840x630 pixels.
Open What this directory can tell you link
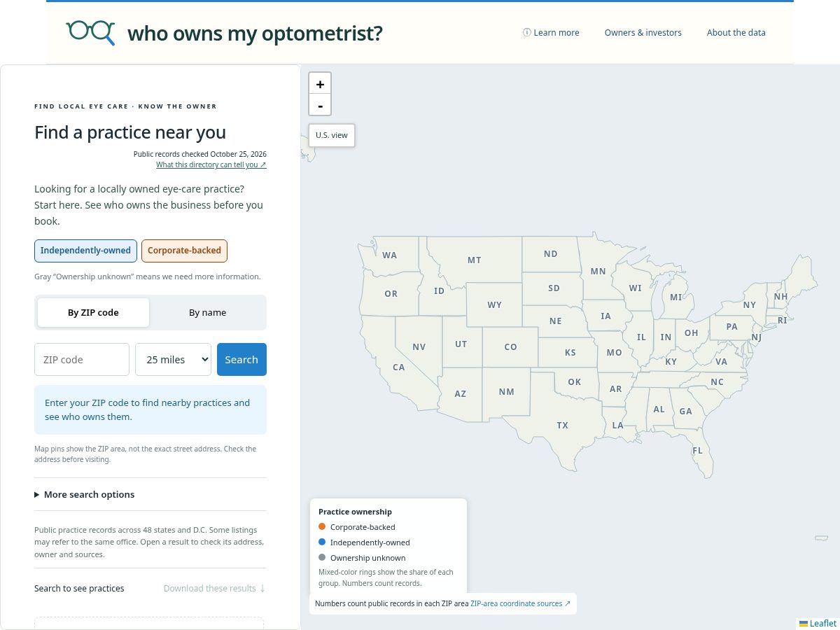coord(211,165)
